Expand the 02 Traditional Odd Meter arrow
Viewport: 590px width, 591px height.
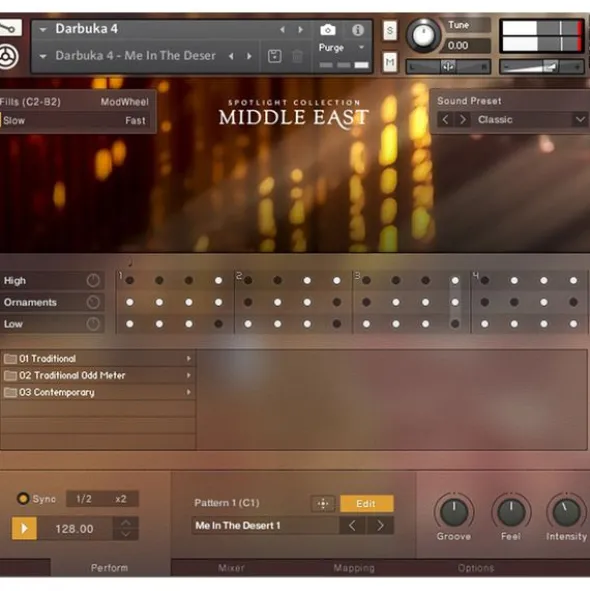(x=188, y=375)
